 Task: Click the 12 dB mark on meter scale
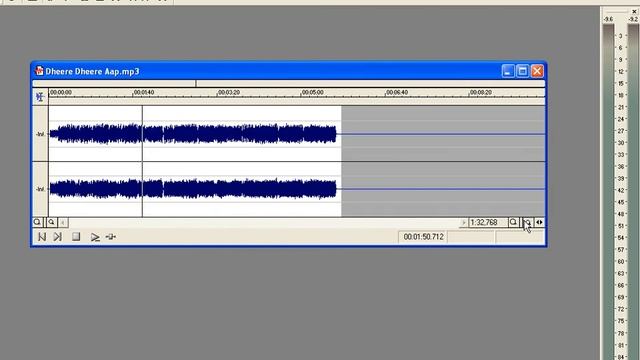pos(620,71)
